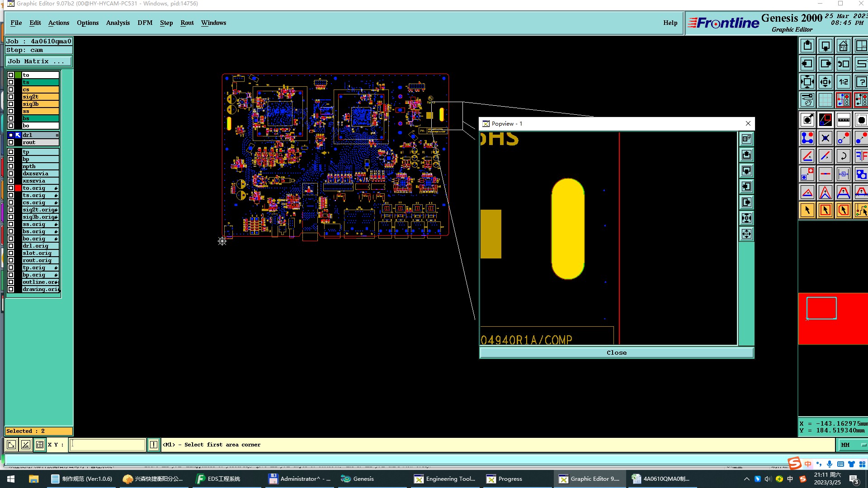Click the 1:2 zoom scale icon
The image size is (868, 488).
843,82
